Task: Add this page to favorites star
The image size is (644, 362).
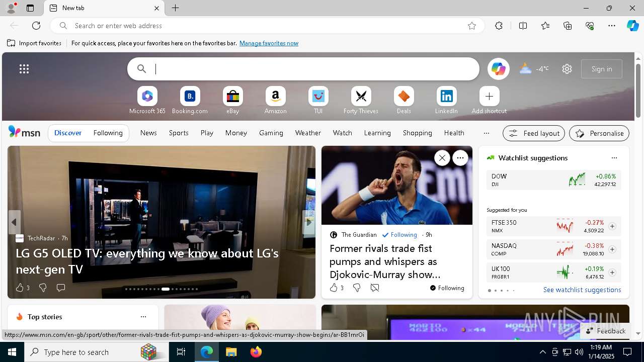Action: coord(471,26)
